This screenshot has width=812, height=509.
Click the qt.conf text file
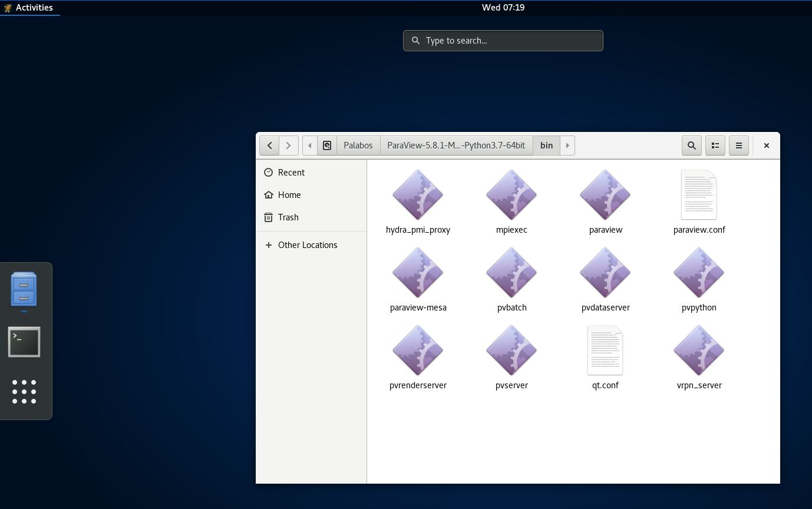(x=605, y=351)
